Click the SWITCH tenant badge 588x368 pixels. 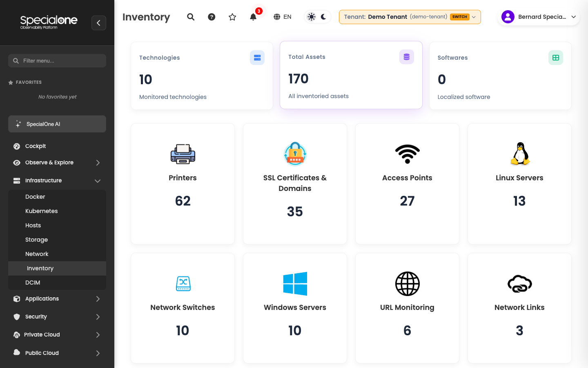(460, 17)
